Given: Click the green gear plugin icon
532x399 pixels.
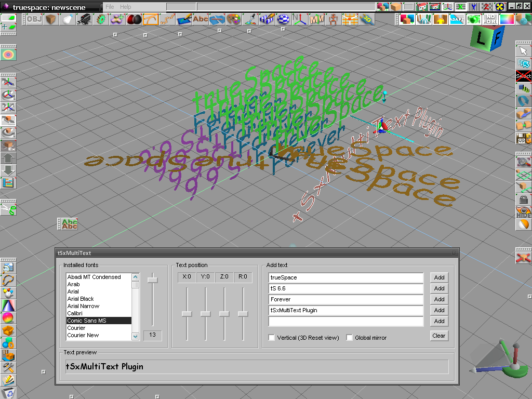Looking at the screenshot, I should (x=101, y=19).
